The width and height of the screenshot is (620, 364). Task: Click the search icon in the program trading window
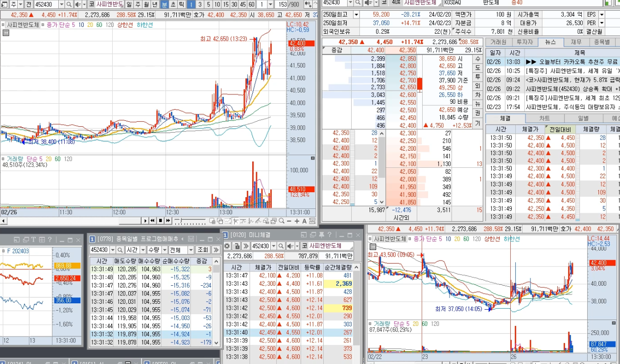coord(120,250)
